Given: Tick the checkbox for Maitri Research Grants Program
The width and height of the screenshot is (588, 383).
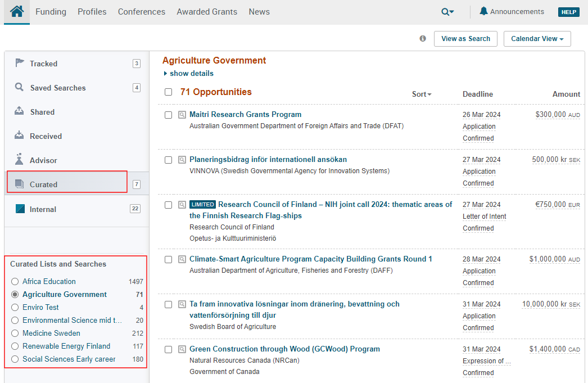Looking at the screenshot, I should (x=168, y=115).
